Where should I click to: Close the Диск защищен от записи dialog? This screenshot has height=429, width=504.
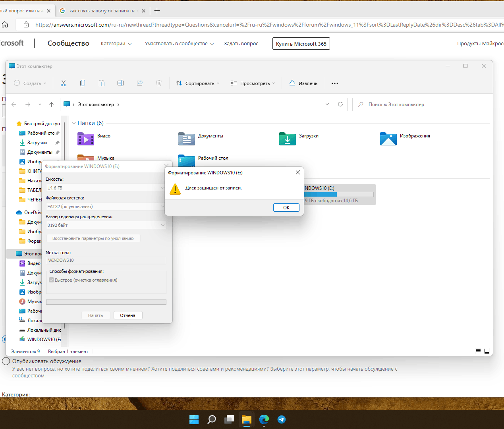(x=298, y=172)
